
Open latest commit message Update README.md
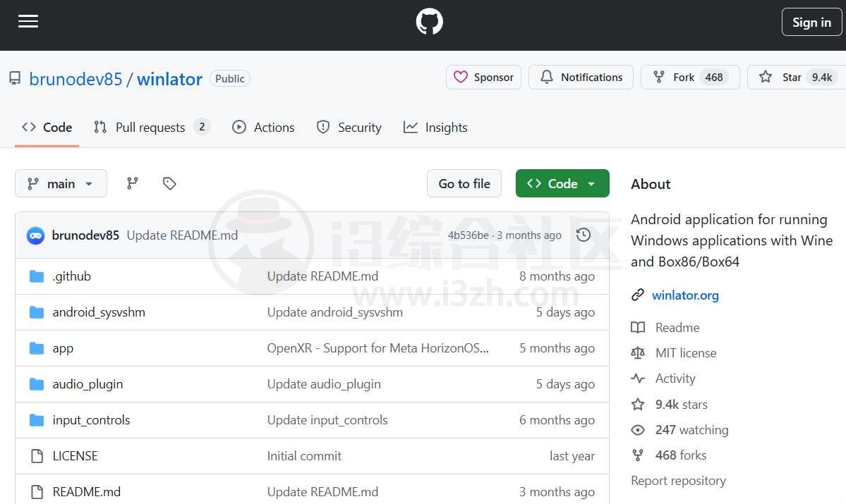pyautogui.click(x=182, y=235)
